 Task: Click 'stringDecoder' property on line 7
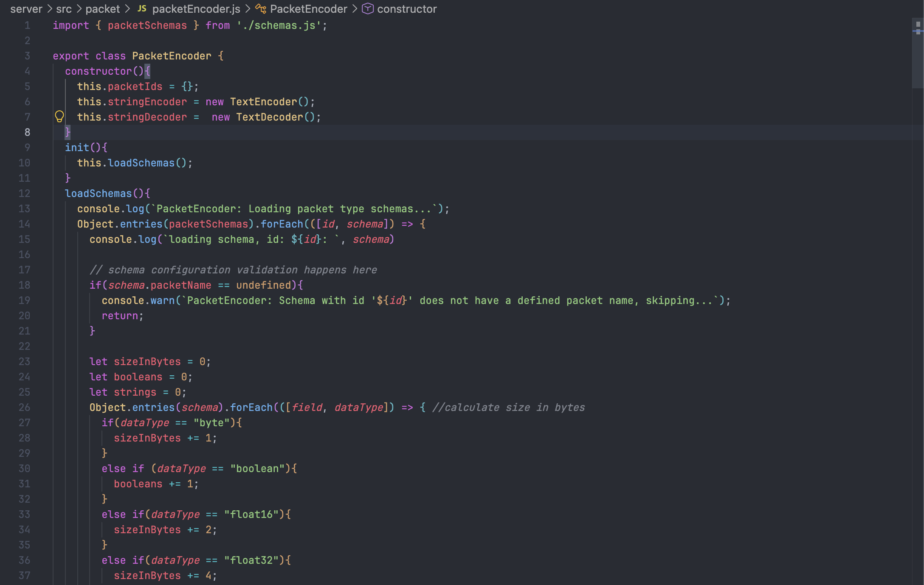147,117
